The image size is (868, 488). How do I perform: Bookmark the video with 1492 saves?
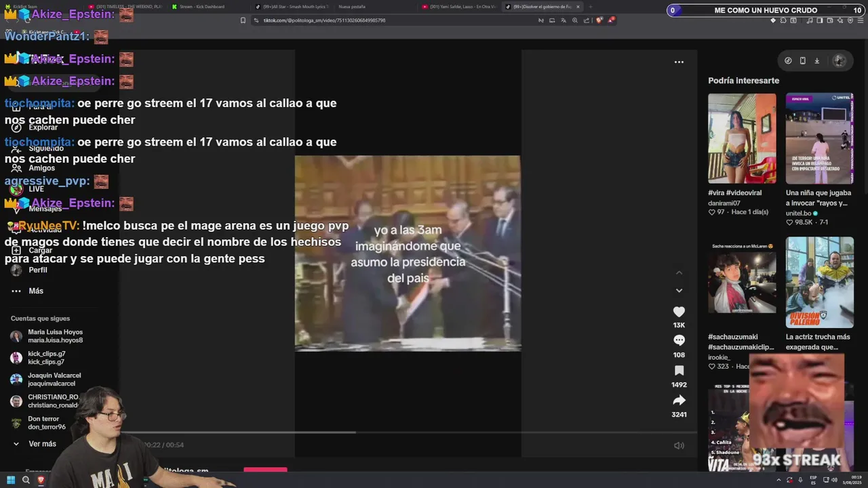679,370
